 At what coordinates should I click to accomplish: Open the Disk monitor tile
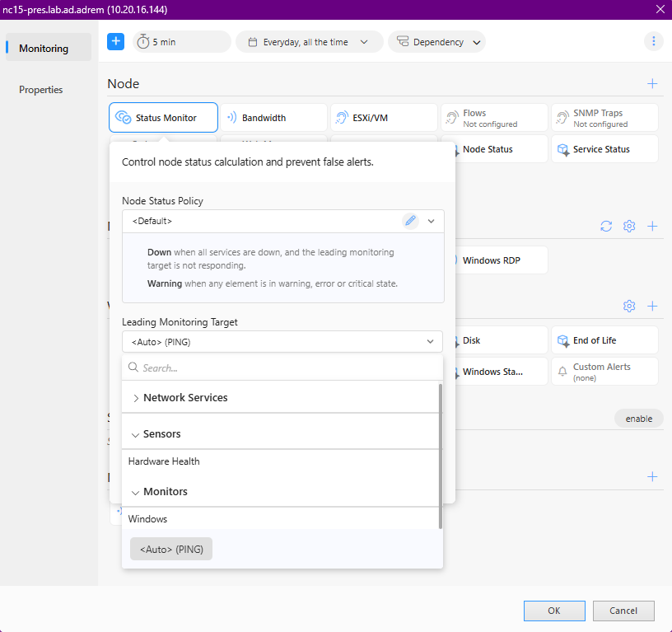501,340
